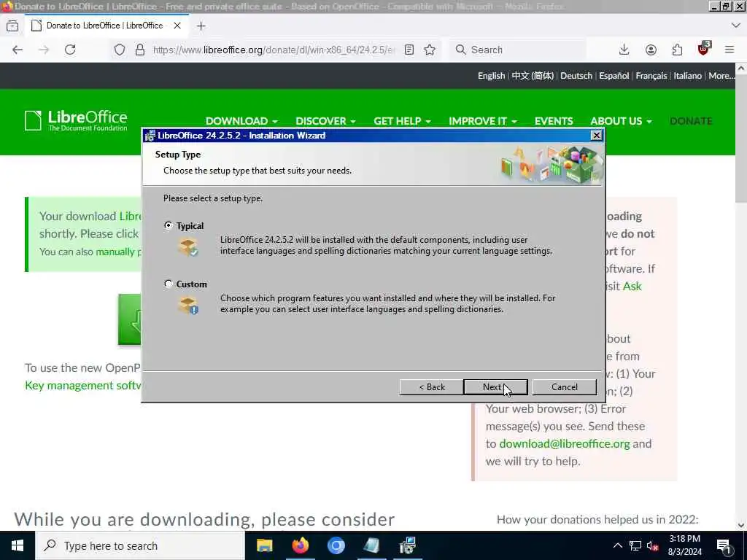Show hidden system tray icons
747x560 pixels.
pyautogui.click(x=617, y=545)
